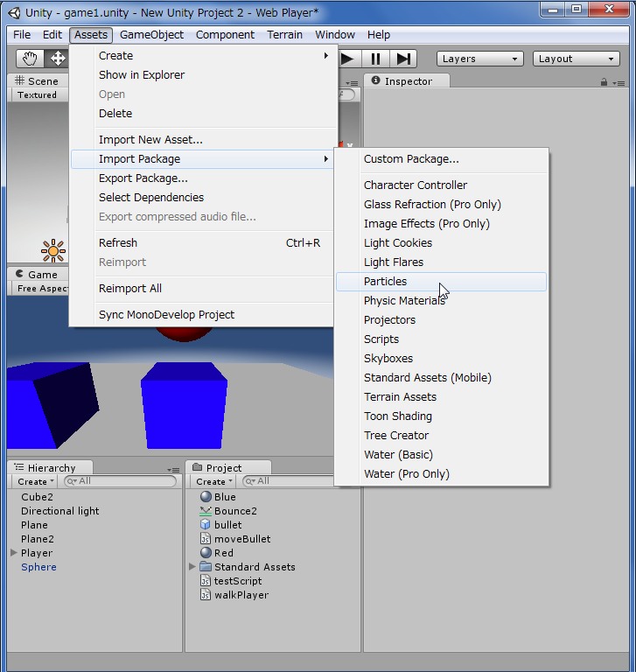Viewport: 636px width, 672px height.
Task: Import the Skyboxes package
Action: pos(442,358)
